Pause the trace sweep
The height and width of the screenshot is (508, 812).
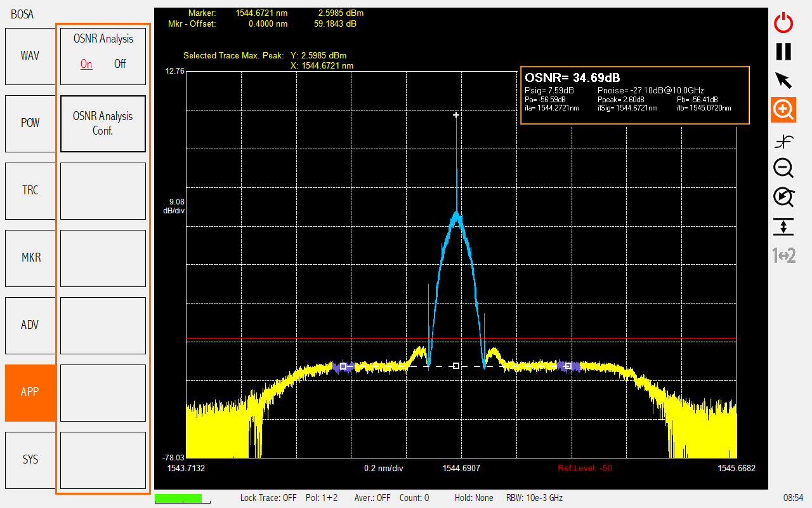tap(783, 51)
